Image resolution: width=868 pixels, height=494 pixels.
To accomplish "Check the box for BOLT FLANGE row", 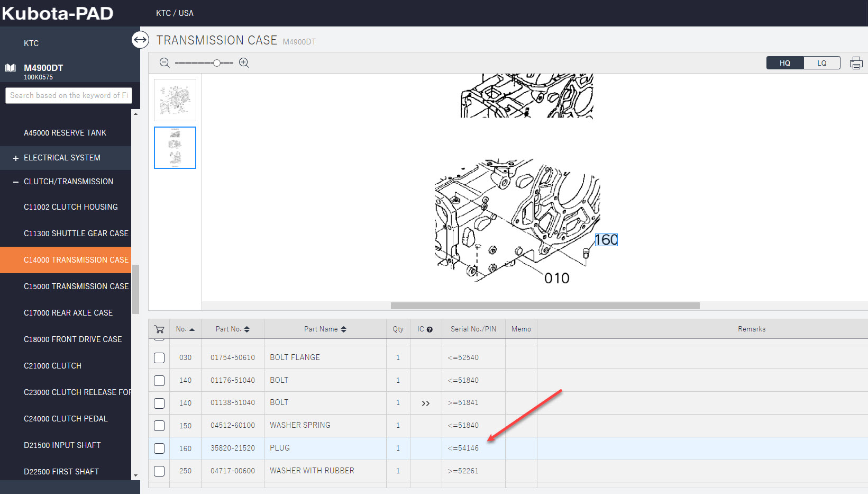I will [x=159, y=358].
